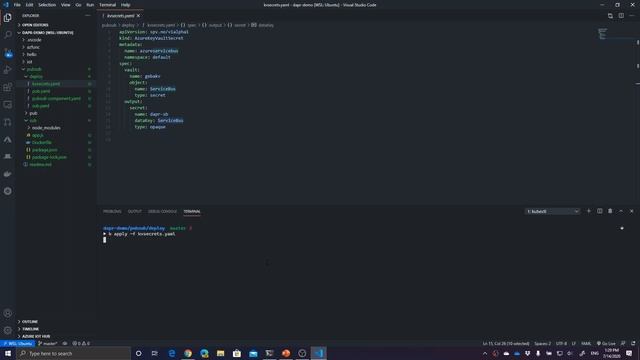Click the master branch in status bar

(48, 343)
